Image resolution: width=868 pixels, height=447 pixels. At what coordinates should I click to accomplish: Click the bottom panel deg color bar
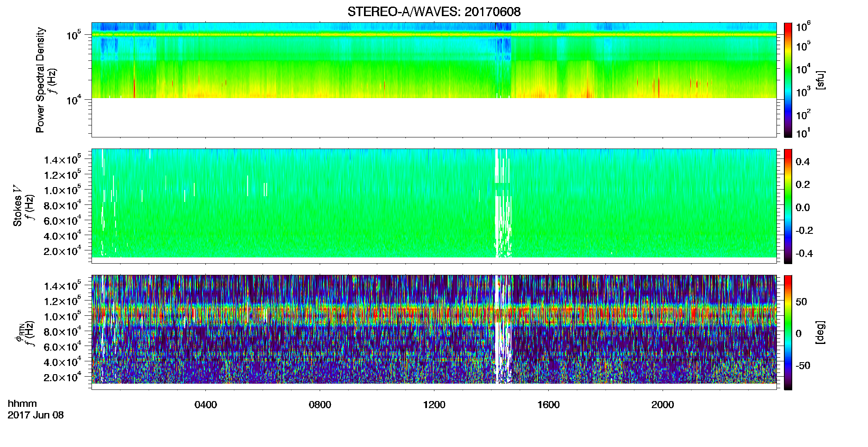point(788,332)
